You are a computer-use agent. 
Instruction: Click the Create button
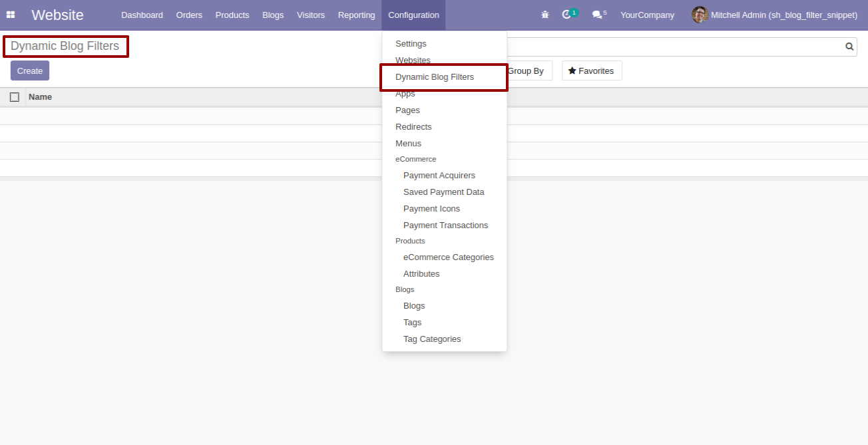(30, 71)
